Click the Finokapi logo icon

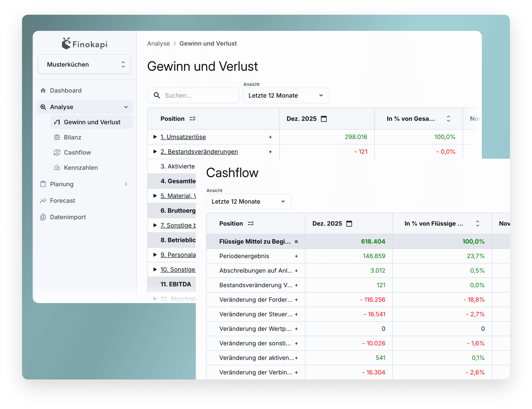coord(66,44)
